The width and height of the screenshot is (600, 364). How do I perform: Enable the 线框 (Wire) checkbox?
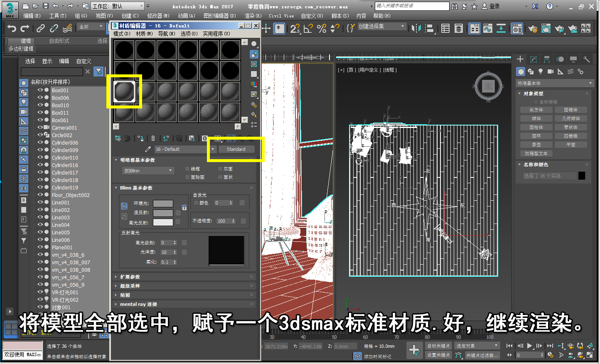tap(187, 169)
